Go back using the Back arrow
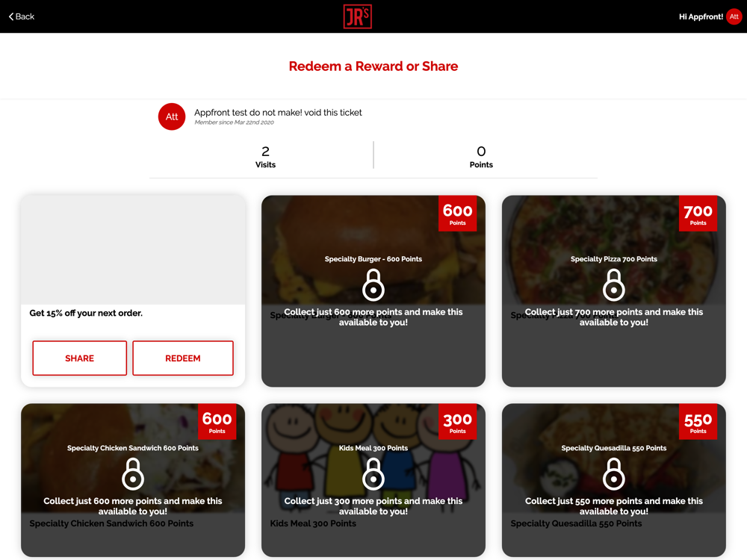This screenshot has height=560, width=747. click(22, 16)
